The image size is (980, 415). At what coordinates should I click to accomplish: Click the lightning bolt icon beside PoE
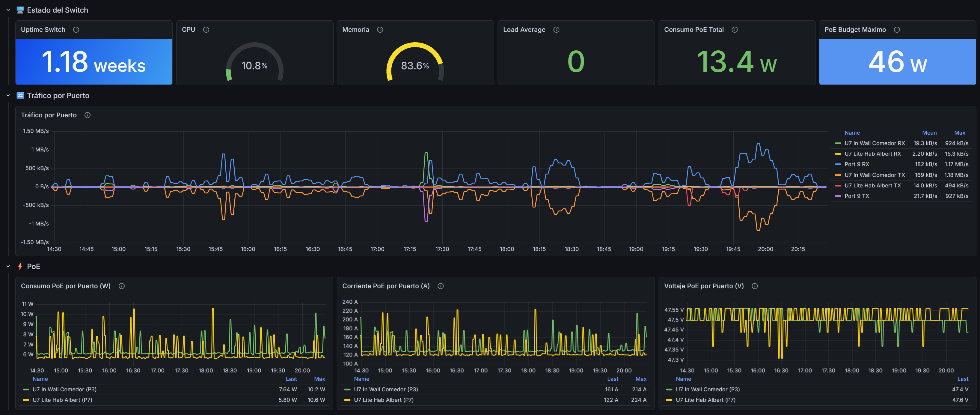[20, 267]
